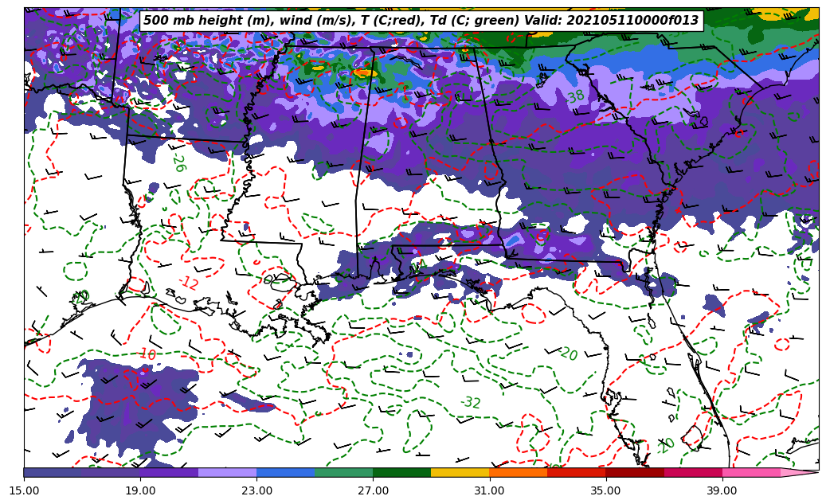Pick the lavender colorbar segment
826x504 pixels.
point(227,472)
